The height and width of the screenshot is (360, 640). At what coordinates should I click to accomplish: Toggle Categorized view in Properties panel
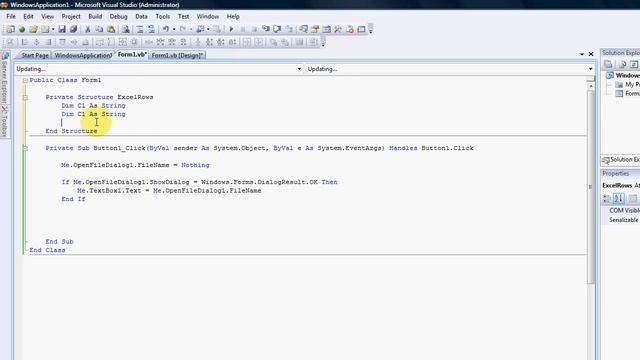click(x=607, y=199)
